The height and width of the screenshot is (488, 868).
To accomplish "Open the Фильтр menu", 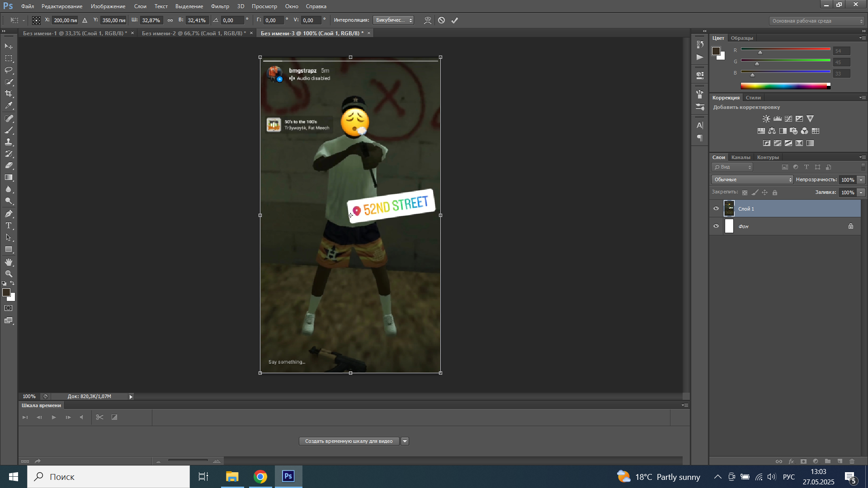I will pos(220,6).
